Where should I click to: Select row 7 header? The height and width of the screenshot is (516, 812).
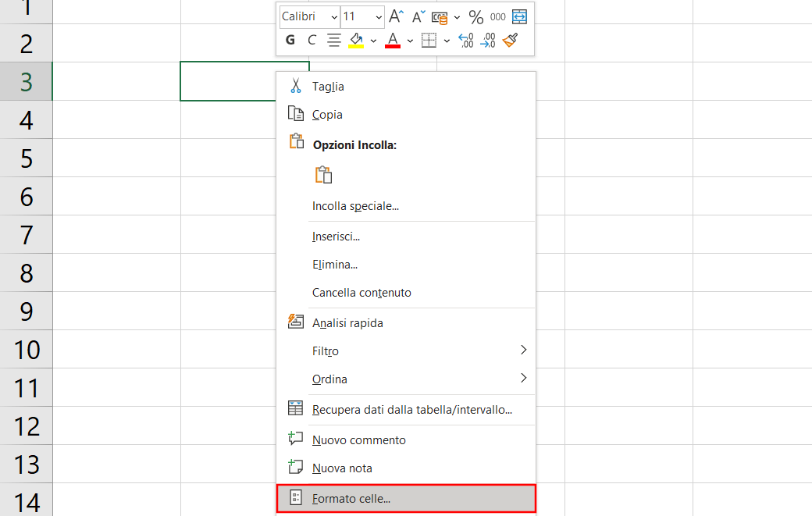coord(26,234)
